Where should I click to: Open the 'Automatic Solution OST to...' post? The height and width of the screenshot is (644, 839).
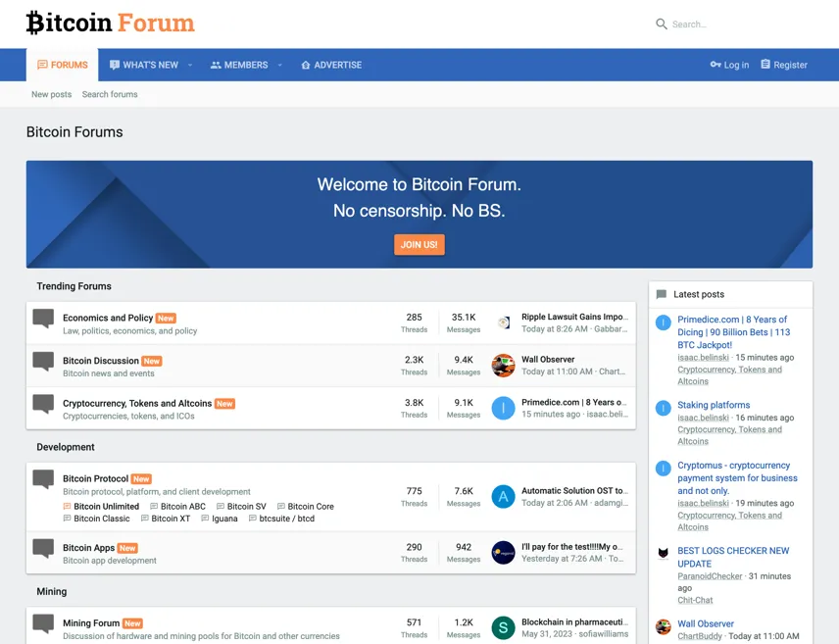pyautogui.click(x=574, y=491)
